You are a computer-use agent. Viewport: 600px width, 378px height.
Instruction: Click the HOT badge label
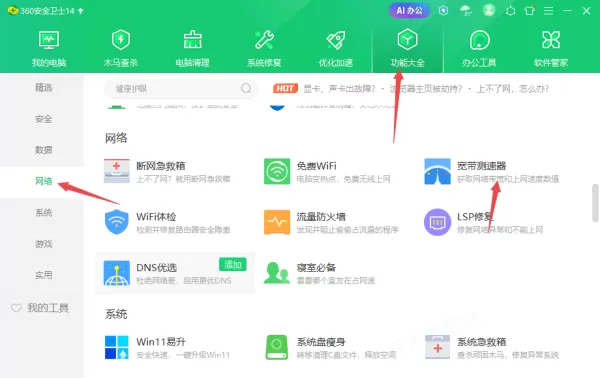[x=285, y=88]
